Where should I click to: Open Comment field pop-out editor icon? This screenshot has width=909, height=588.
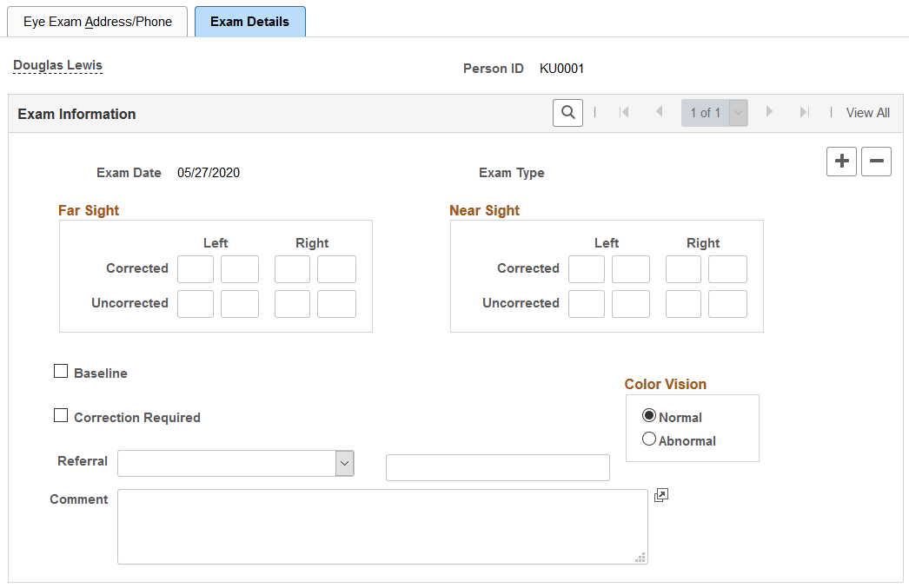[660, 495]
